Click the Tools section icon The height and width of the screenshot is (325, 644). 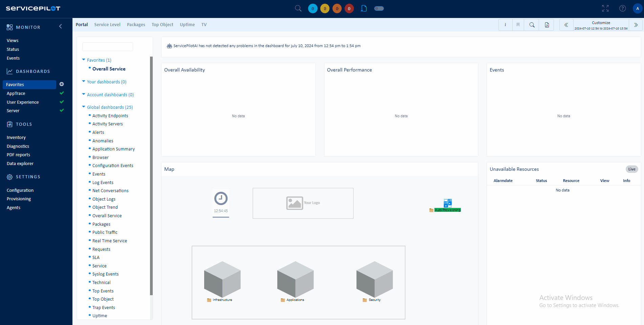point(9,124)
